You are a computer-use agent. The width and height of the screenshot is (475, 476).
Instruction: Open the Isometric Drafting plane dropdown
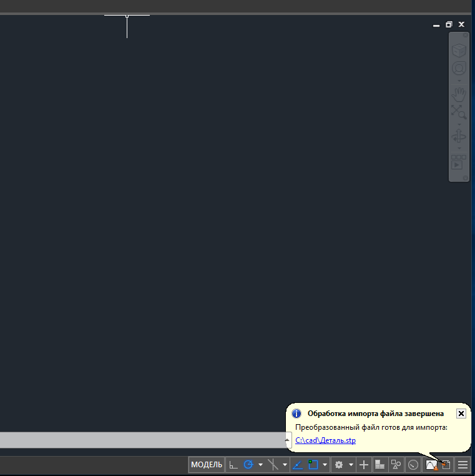(x=285, y=465)
